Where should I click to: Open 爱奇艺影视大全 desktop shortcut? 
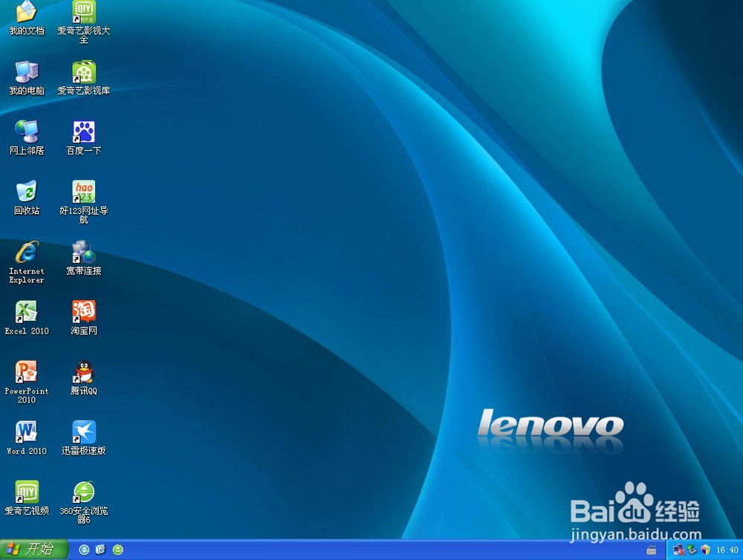coord(84,12)
